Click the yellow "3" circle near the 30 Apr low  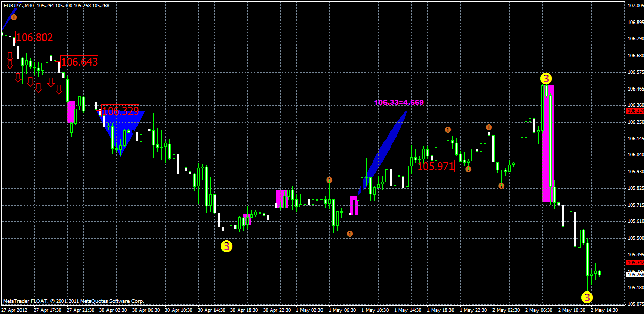(x=225, y=246)
